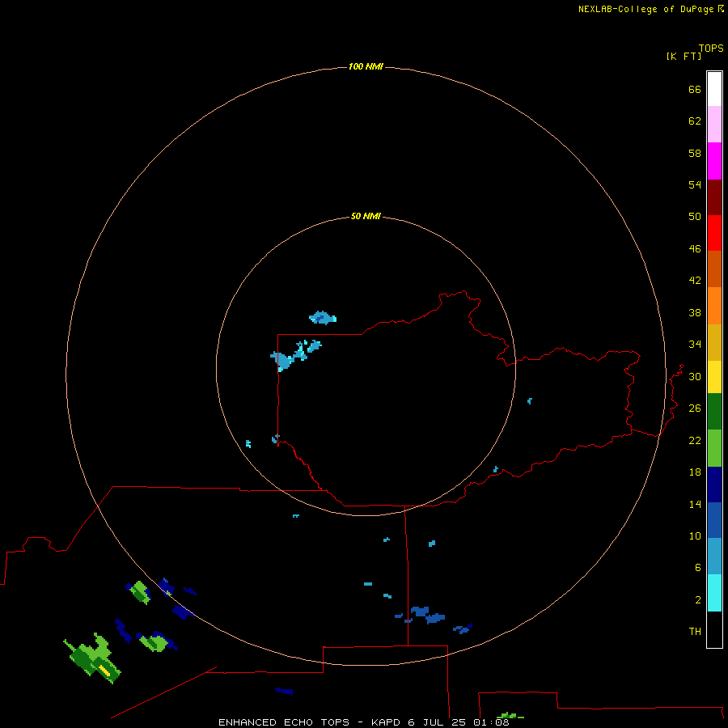Click the "30" legend value

695,376
